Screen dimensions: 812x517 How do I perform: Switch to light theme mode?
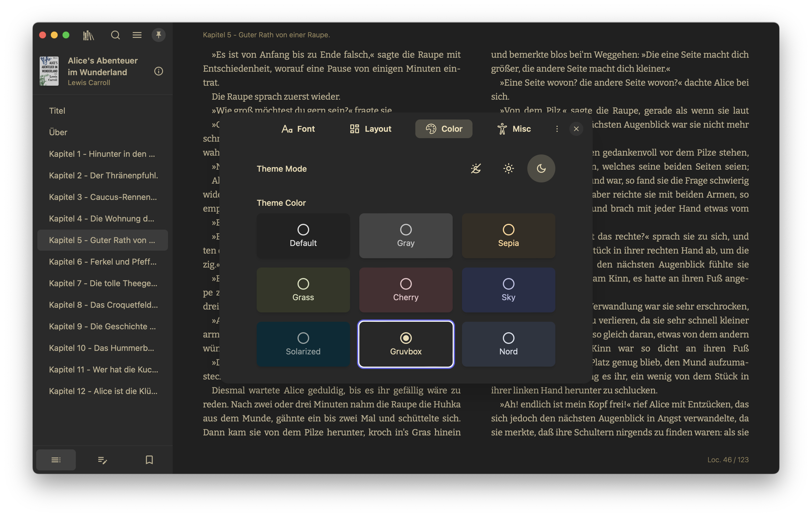pyautogui.click(x=508, y=168)
